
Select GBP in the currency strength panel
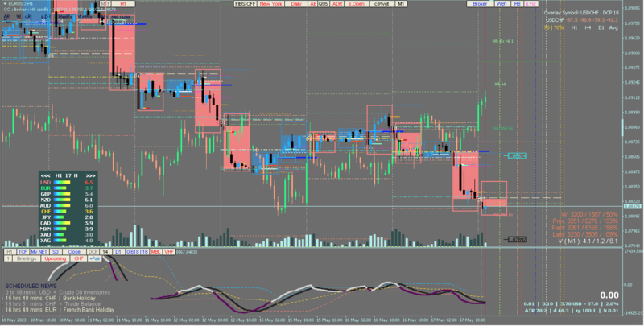(x=45, y=194)
